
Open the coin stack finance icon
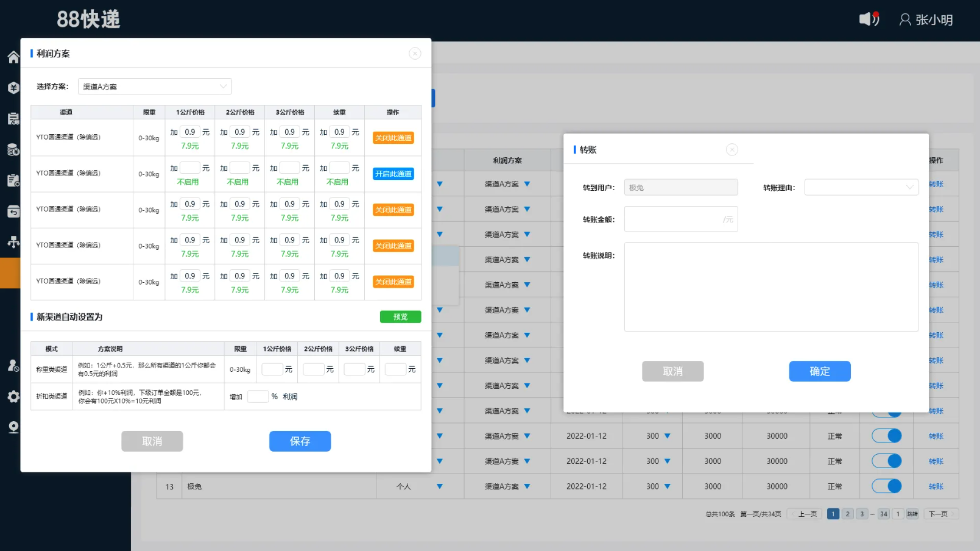[13, 149]
